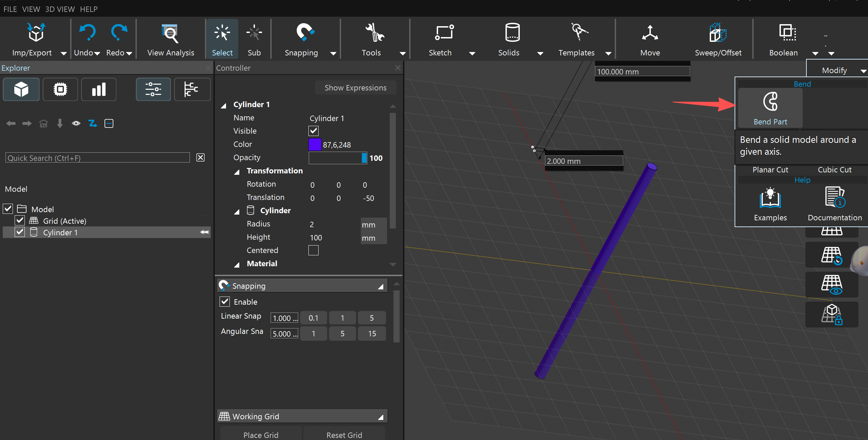Click the Show Expressions button

[355, 88]
